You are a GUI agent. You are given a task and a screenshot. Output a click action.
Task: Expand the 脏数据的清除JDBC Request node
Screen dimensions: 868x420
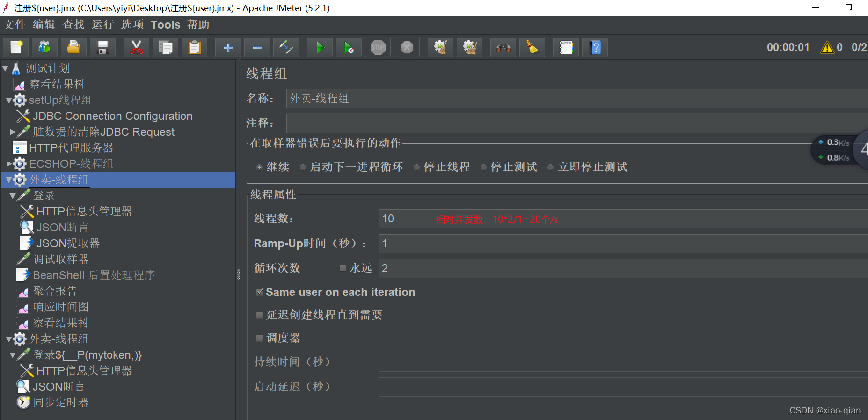(x=13, y=132)
